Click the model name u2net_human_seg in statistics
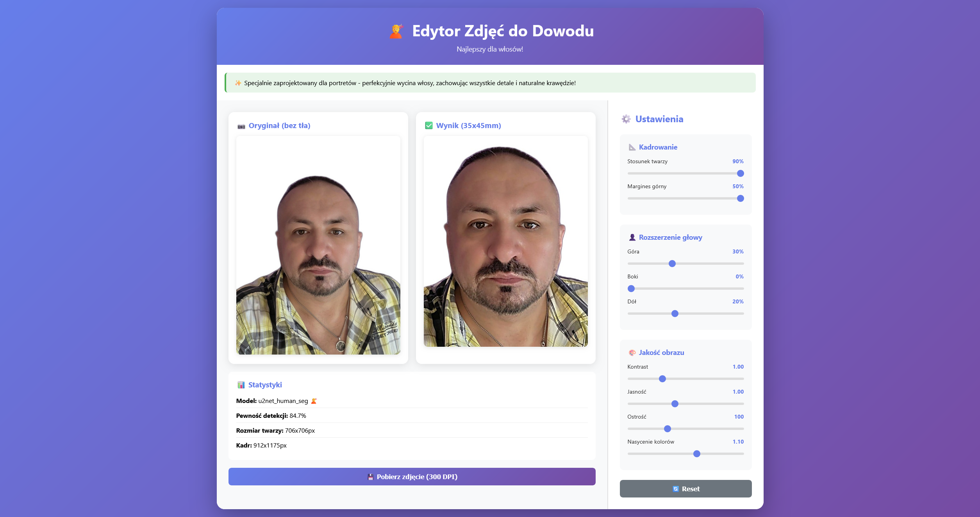The width and height of the screenshot is (980, 517). tap(284, 401)
